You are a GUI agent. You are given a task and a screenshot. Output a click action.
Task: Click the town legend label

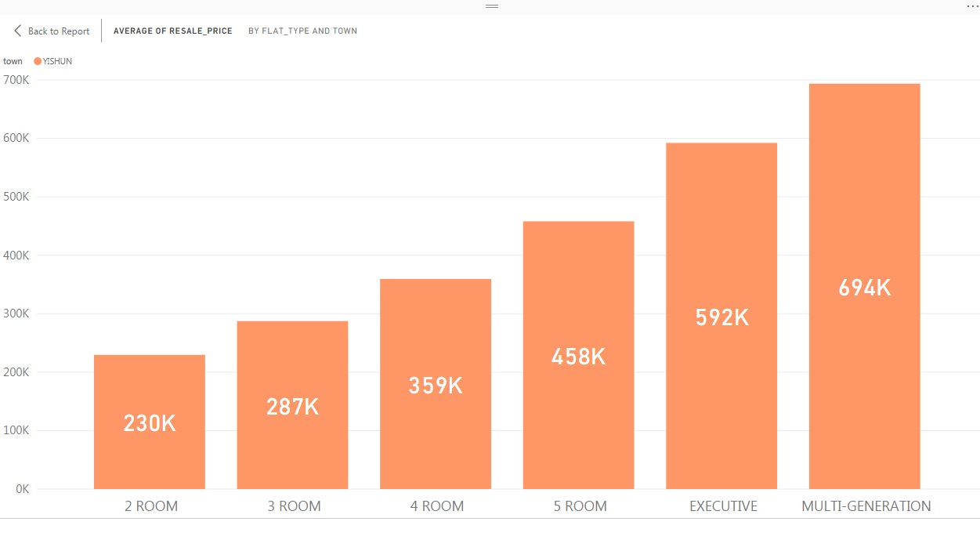[x=13, y=60]
